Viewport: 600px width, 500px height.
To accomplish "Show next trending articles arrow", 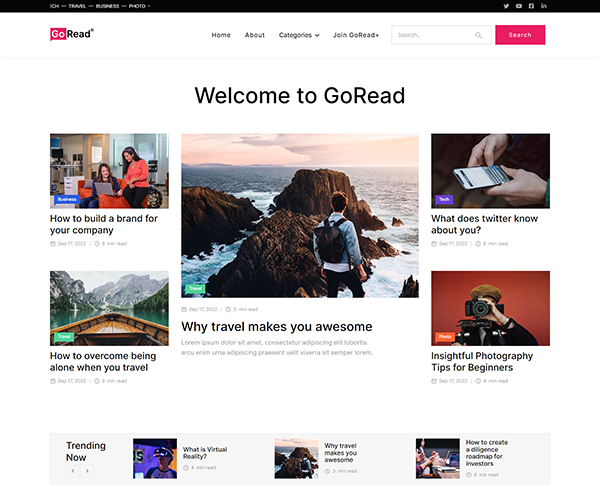I will pyautogui.click(x=87, y=471).
